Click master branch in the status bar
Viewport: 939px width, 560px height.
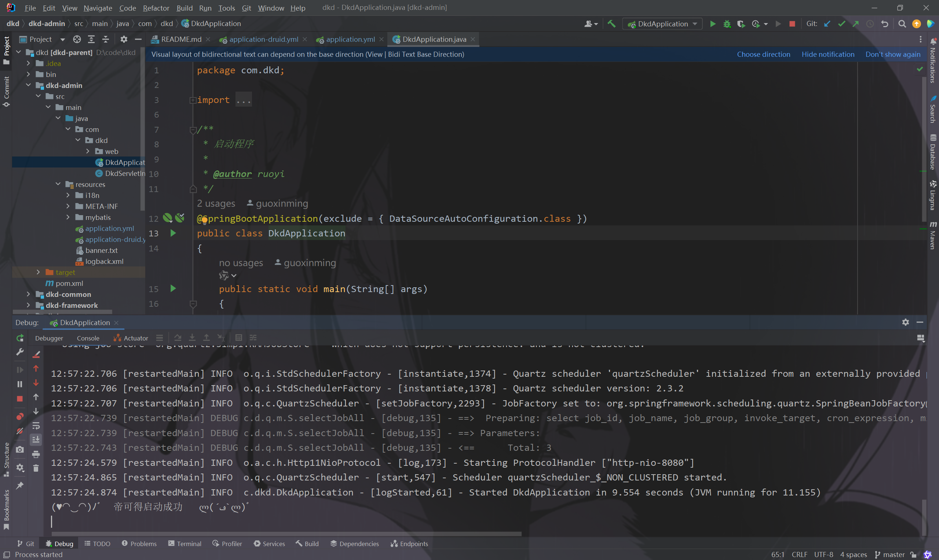click(893, 555)
